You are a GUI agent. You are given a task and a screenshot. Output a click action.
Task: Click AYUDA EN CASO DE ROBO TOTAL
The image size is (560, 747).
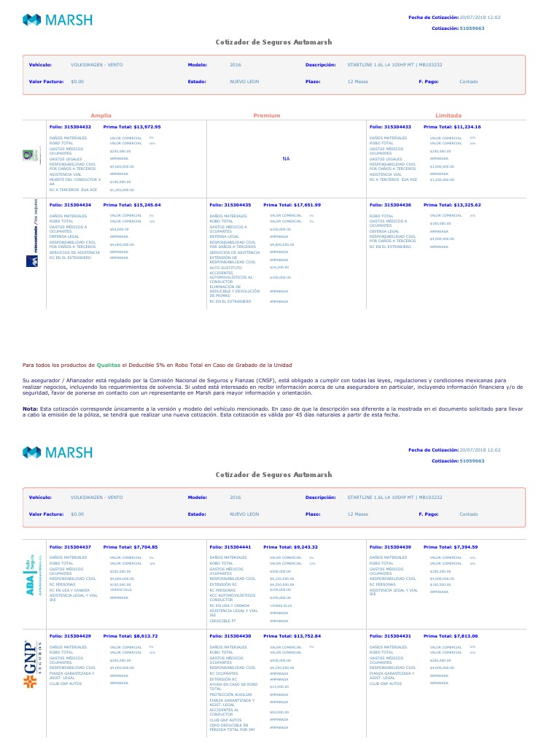[x=233, y=686]
